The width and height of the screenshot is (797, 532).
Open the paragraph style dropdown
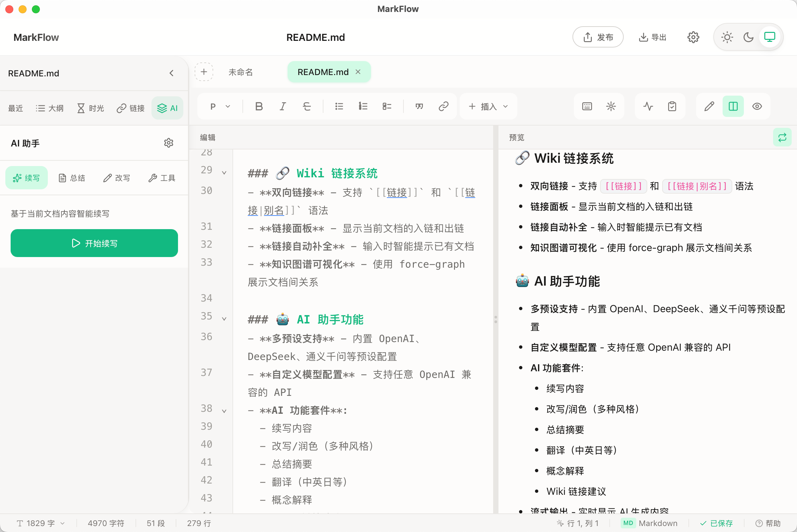220,107
